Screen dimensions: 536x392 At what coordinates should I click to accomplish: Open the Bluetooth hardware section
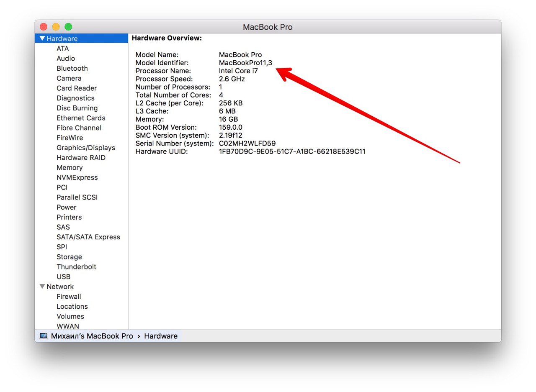pyautogui.click(x=72, y=68)
